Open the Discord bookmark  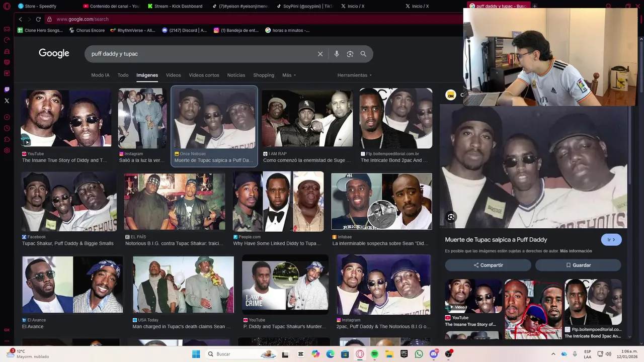[x=184, y=30]
